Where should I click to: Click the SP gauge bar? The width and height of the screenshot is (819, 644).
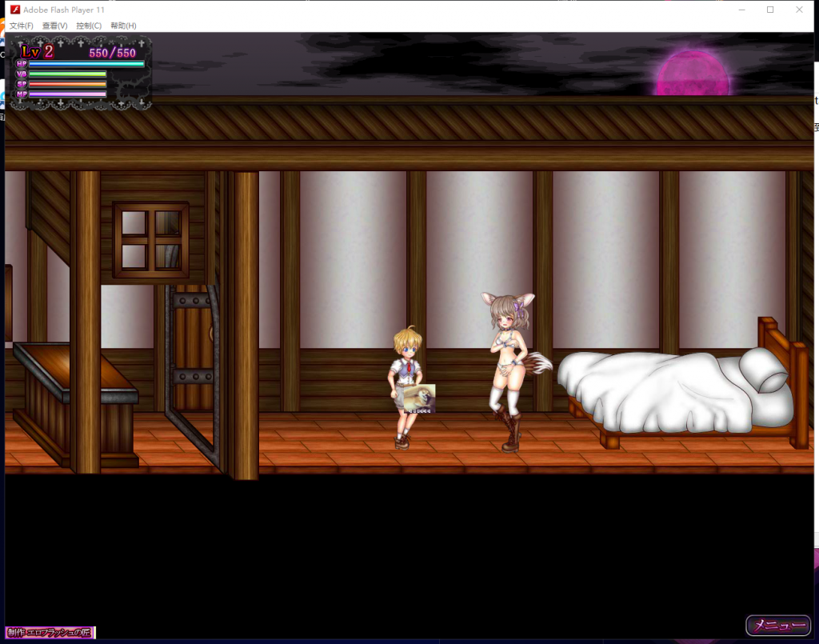point(67,84)
